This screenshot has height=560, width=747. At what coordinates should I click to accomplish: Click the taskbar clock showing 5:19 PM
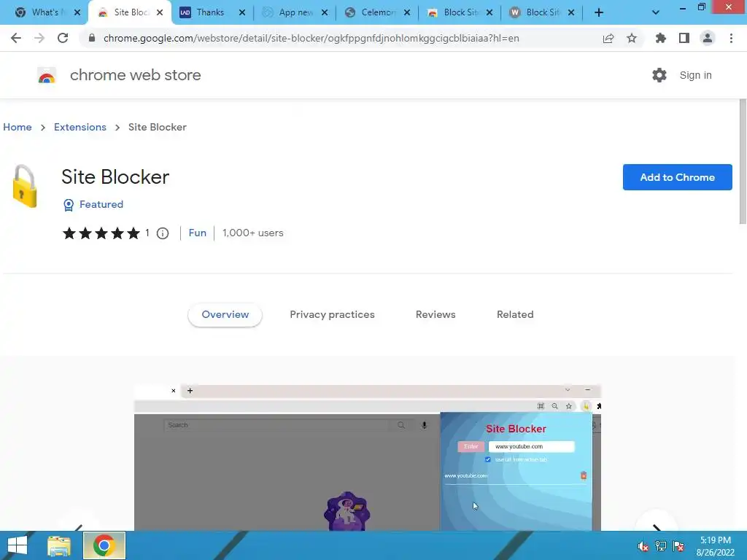click(715, 546)
